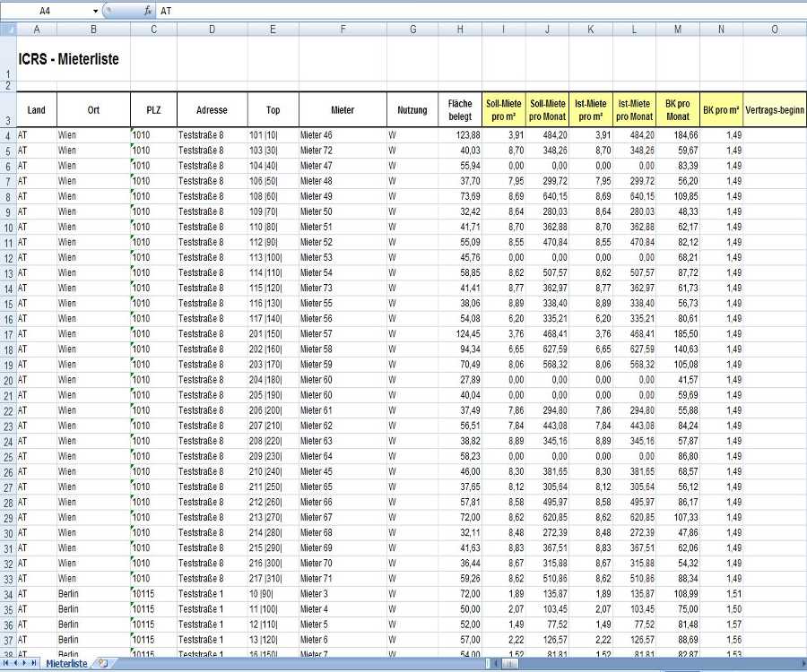Jump to first sheet tab arrow
The width and height of the screenshot is (807, 672).
coord(6,663)
